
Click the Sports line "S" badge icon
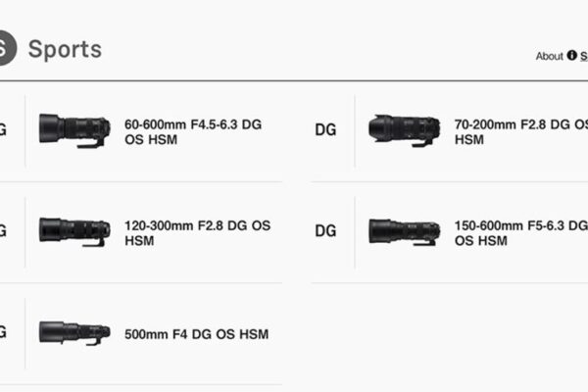click(x=5, y=47)
